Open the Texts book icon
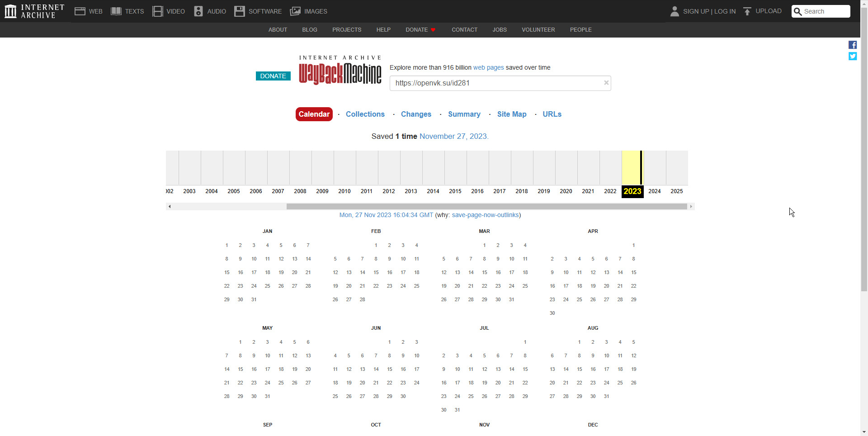 click(x=116, y=11)
